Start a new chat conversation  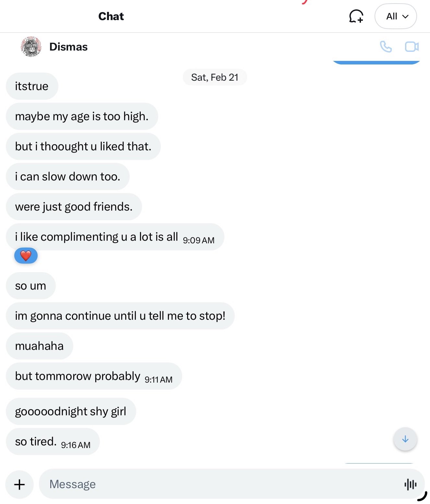(x=356, y=16)
